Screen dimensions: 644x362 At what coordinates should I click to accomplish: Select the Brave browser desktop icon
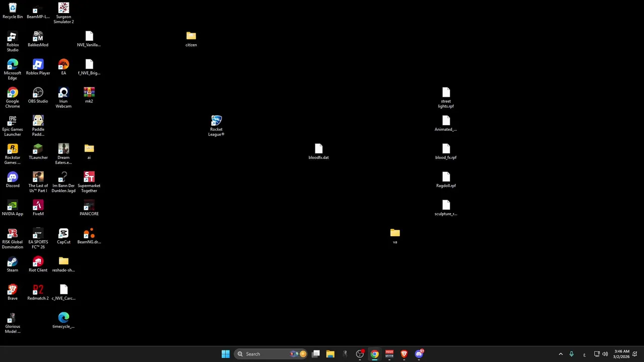(x=13, y=293)
